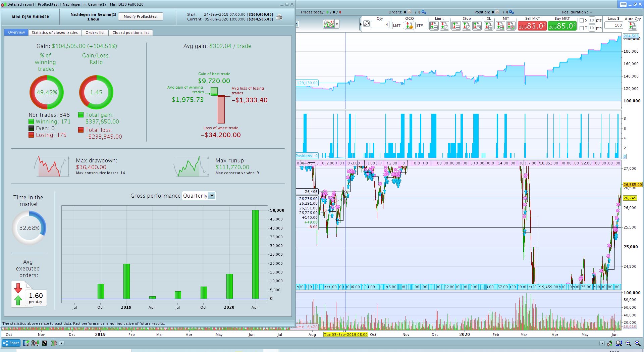Click the scroll right arrow on chart scrollbar
644x352 pixels.
point(602,343)
